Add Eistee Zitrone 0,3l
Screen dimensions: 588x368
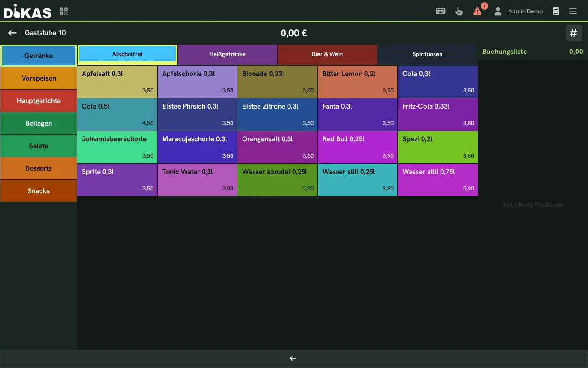(277, 115)
